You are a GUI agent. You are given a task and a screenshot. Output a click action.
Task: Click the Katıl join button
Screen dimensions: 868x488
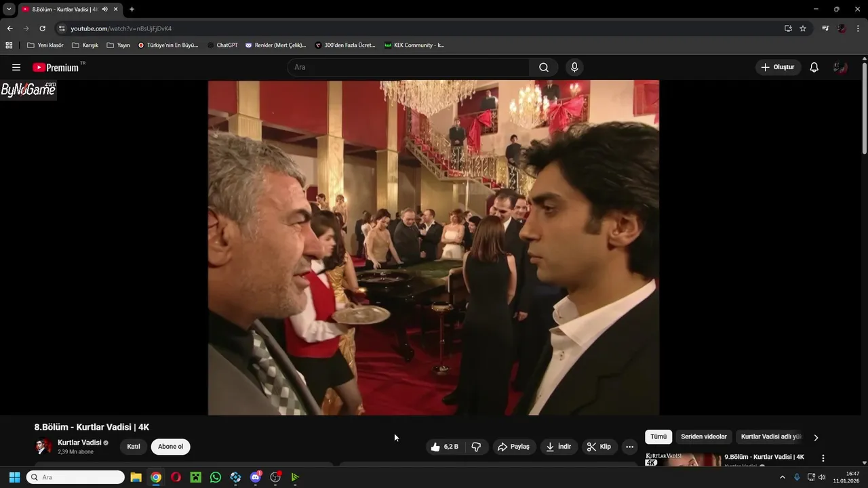[x=134, y=447]
